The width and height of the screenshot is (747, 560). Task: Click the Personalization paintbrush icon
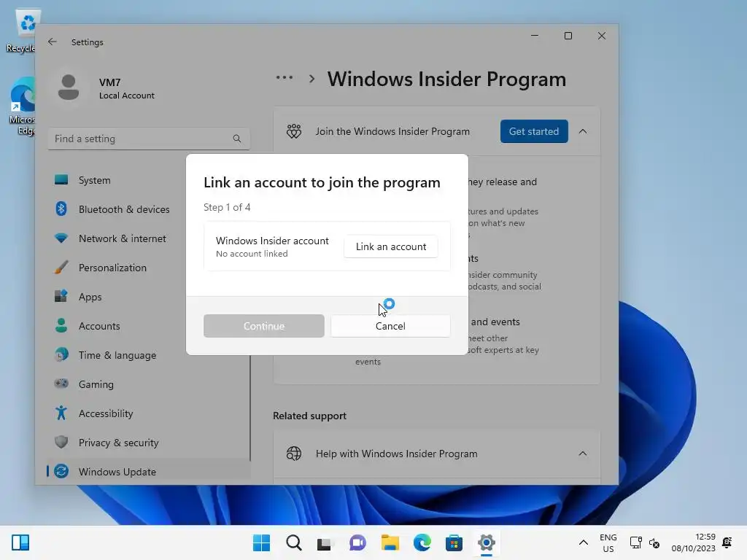(61, 267)
